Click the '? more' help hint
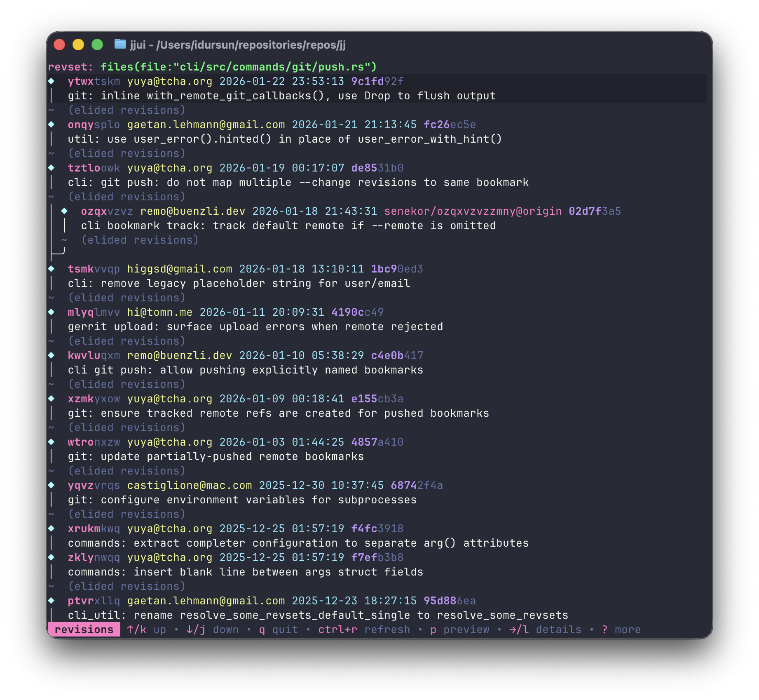Image resolution: width=759 pixels, height=700 pixels. (x=621, y=630)
